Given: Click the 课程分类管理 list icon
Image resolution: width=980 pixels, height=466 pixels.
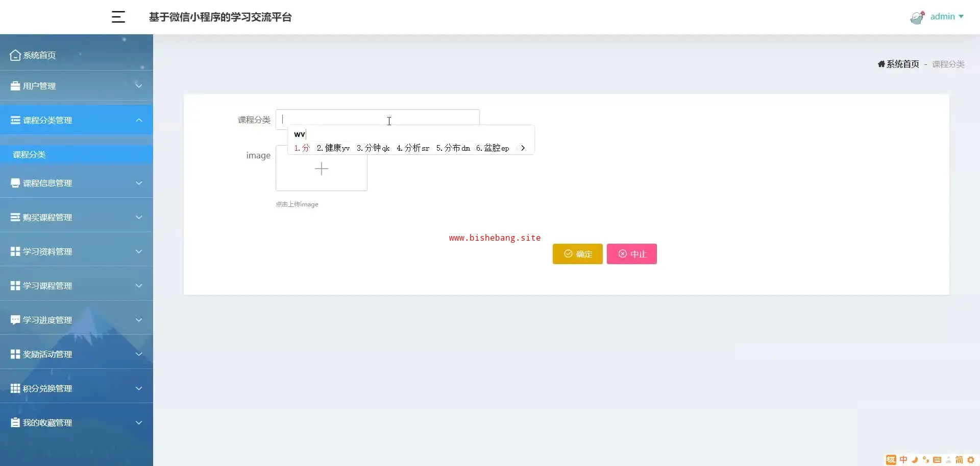Looking at the screenshot, I should coord(15,120).
